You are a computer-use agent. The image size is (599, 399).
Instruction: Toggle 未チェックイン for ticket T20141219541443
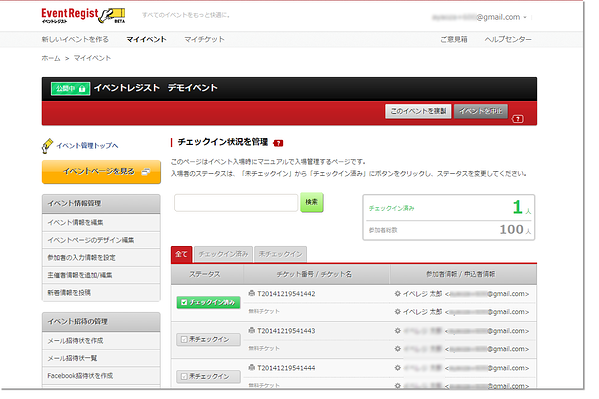pos(209,339)
